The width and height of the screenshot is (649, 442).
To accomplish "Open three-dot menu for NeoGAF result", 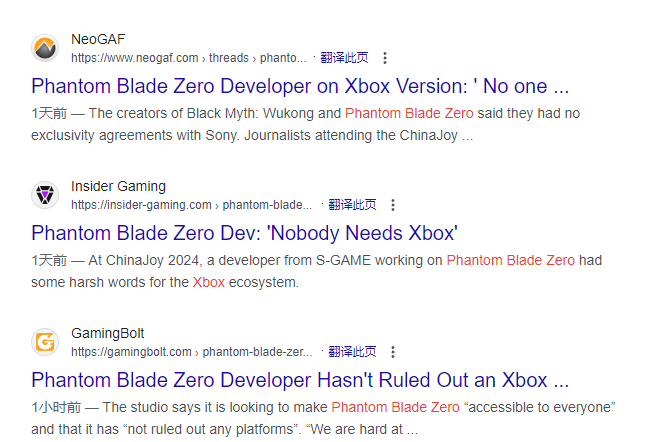I will coord(385,58).
